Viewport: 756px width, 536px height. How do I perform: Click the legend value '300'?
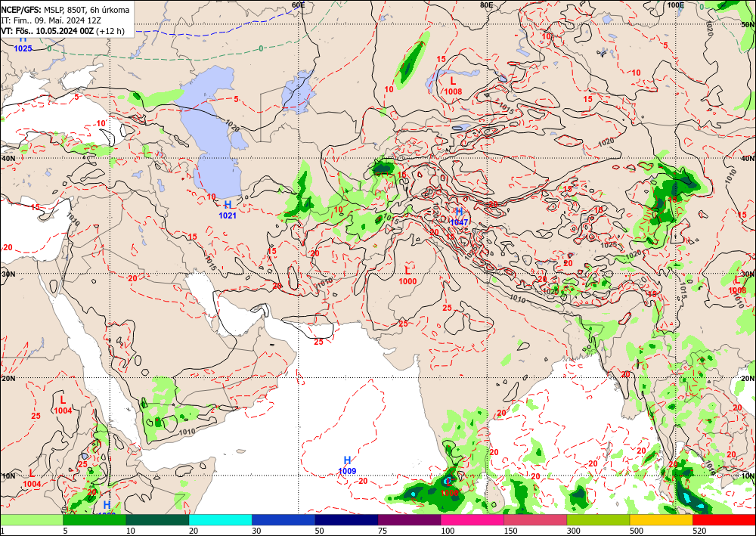[x=573, y=531]
